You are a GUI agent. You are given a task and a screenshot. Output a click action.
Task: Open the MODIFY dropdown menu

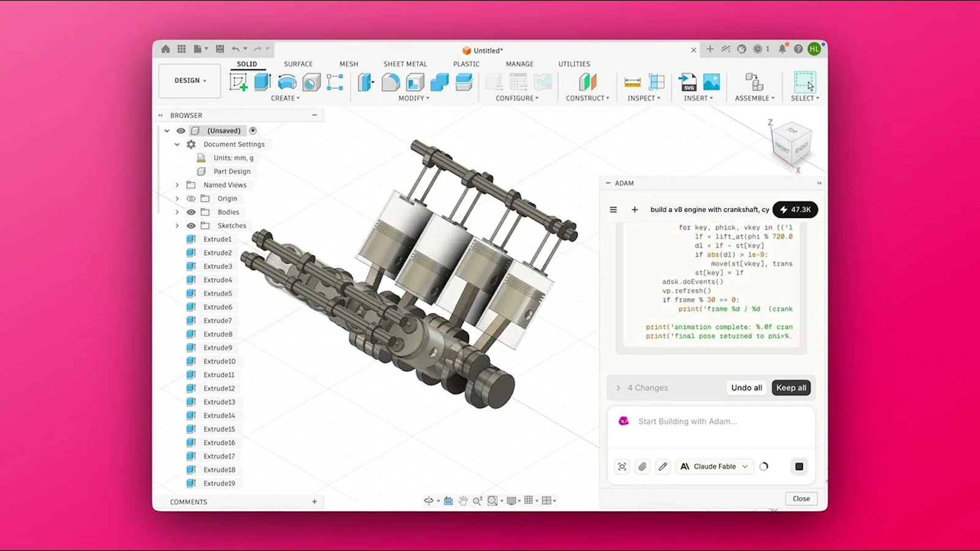pos(414,98)
